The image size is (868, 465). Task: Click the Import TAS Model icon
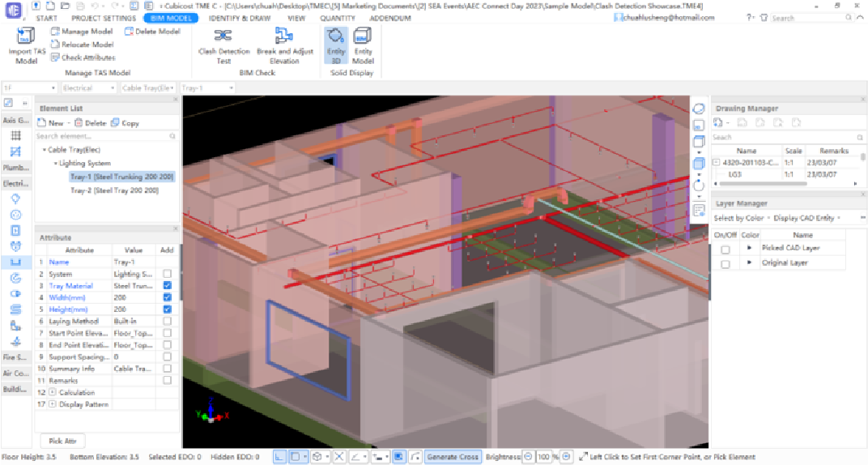pyautogui.click(x=27, y=36)
